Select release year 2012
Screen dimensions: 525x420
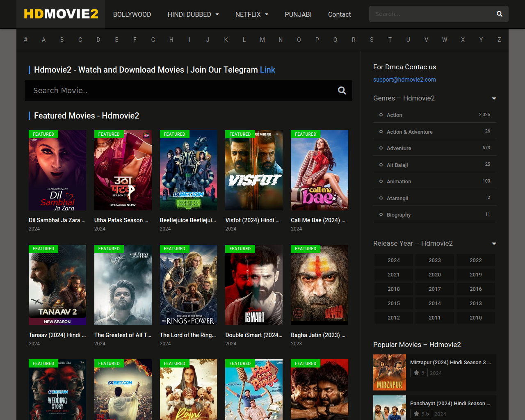[394, 318]
